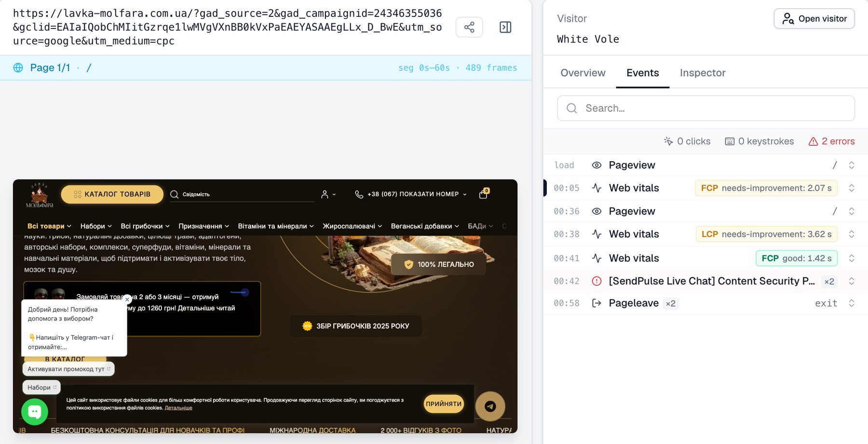Click the site search magnifier icon

tap(174, 194)
